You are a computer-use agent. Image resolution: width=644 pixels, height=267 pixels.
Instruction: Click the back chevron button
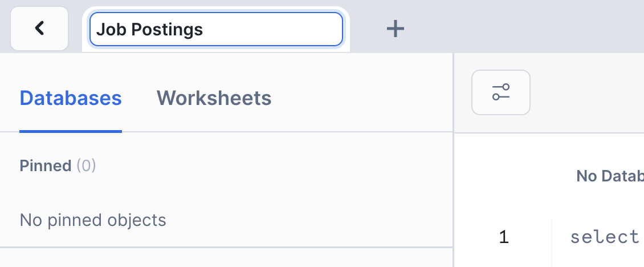pos(39,29)
